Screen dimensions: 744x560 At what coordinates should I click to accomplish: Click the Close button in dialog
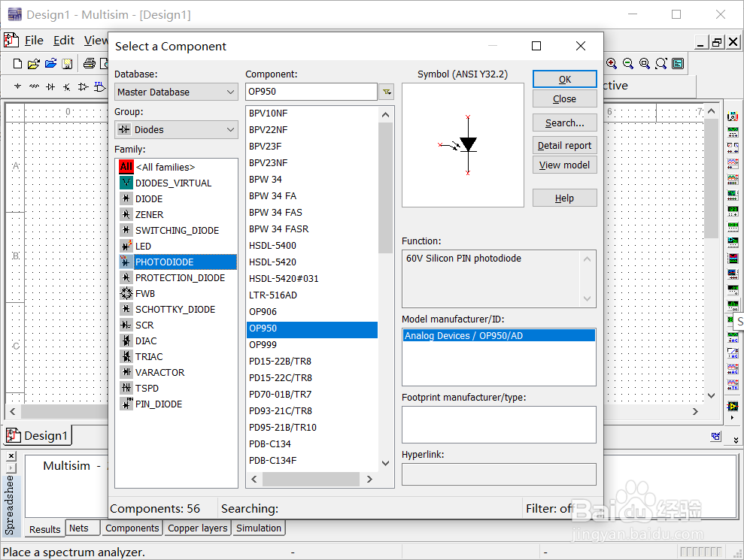click(x=565, y=98)
